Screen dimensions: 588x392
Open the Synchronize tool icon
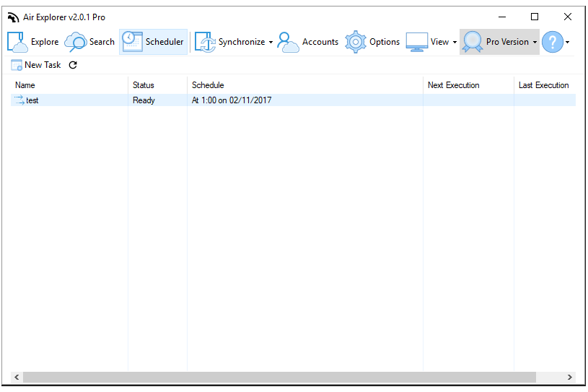205,42
